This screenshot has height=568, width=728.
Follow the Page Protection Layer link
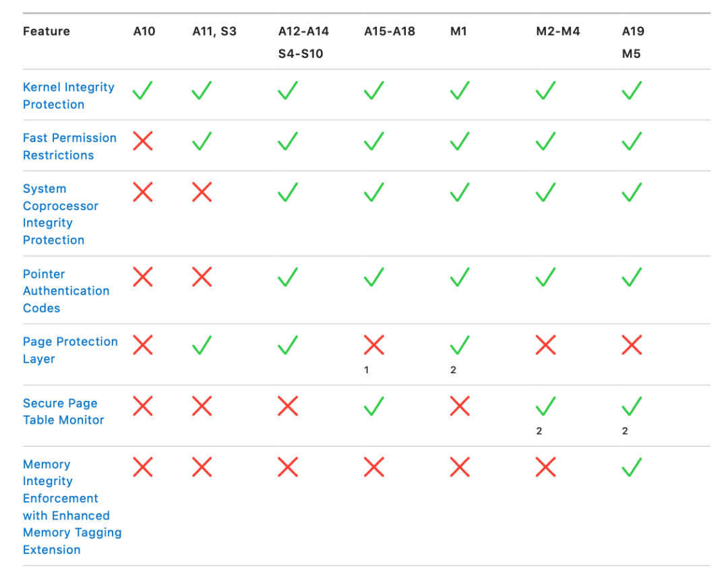pos(70,350)
